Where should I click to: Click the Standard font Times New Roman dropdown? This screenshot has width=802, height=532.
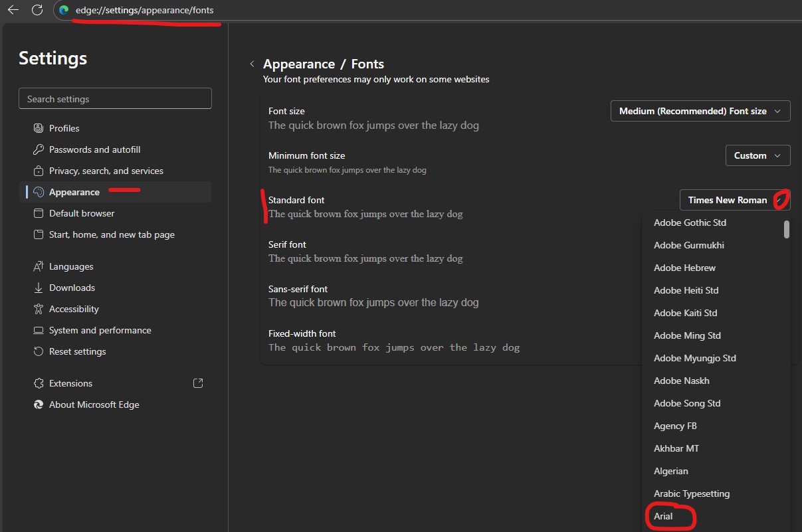click(x=735, y=200)
